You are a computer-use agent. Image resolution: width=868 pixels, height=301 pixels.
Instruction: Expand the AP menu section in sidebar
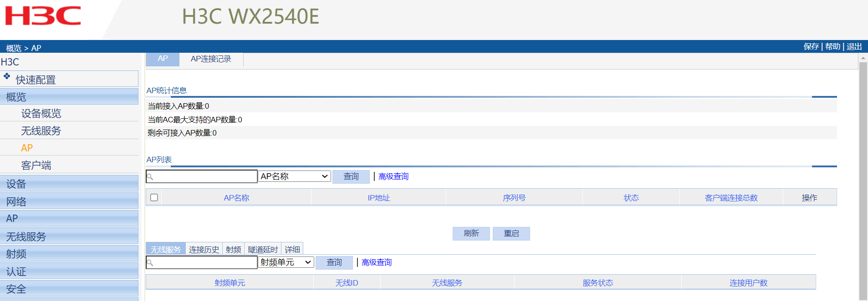(69, 218)
